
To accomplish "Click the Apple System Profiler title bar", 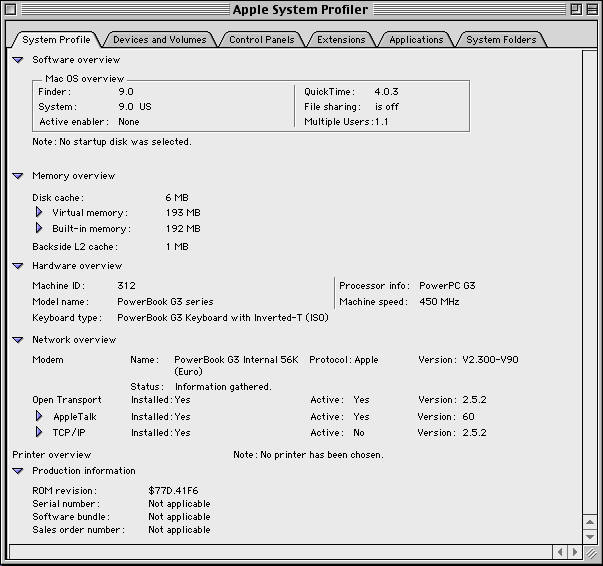I will click(x=300, y=9).
